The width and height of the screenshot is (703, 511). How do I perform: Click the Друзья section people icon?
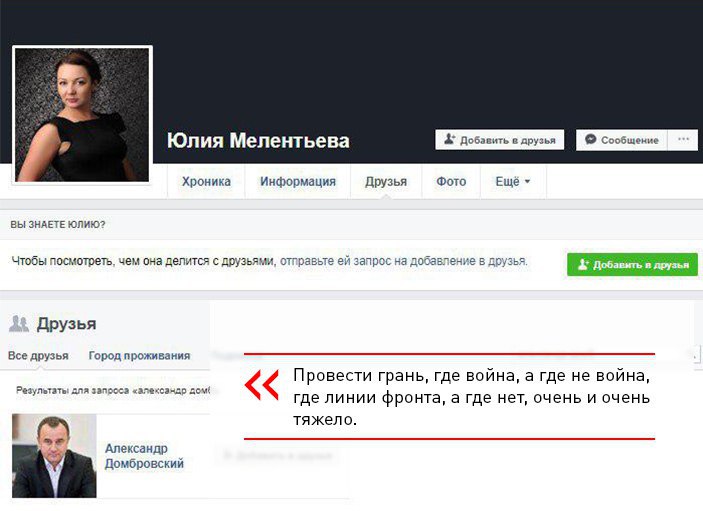pyautogui.click(x=19, y=323)
